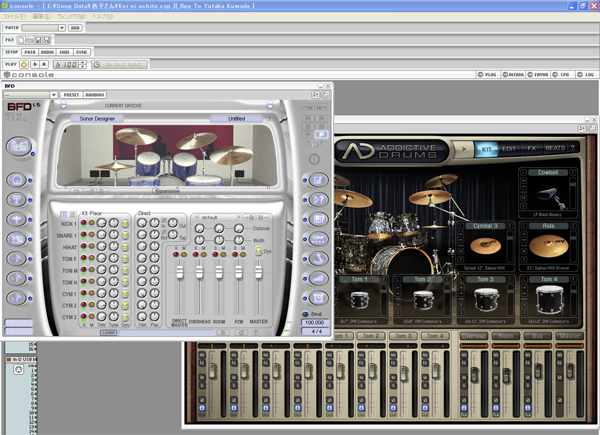Switch to the KIT tab in Addictive Drums

click(x=486, y=149)
